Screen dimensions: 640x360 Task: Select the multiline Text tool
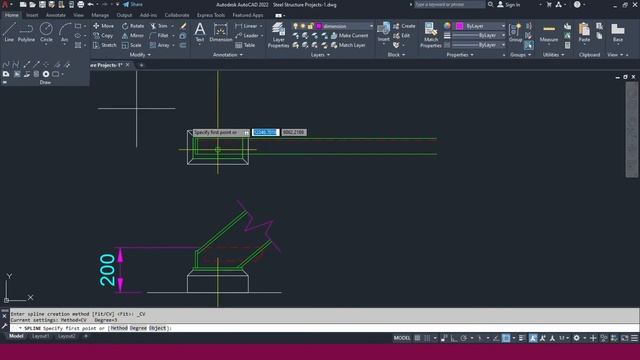200,32
